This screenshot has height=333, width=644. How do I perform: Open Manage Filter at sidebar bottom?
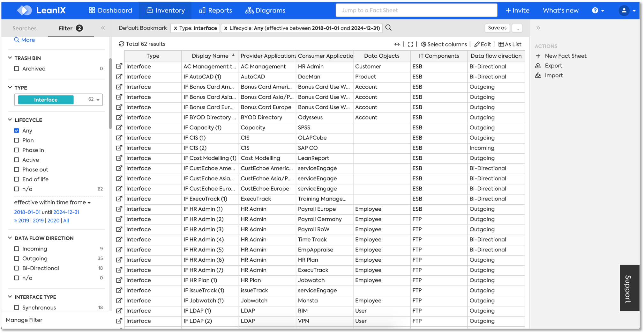point(24,320)
